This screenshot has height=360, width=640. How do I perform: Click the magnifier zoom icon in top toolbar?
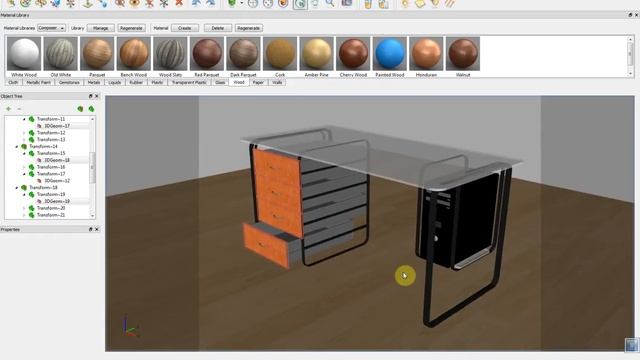pyautogui.click(x=330, y=3)
